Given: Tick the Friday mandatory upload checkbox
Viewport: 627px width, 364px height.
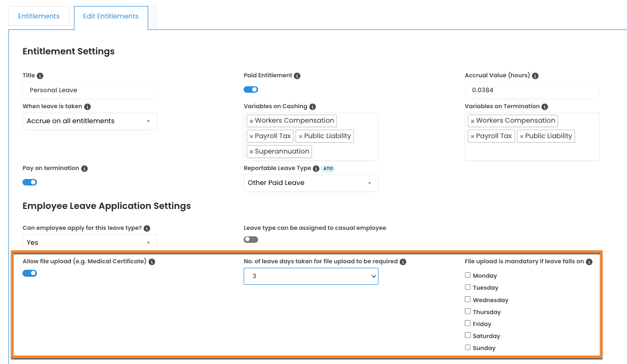Looking at the screenshot, I should pyautogui.click(x=468, y=323).
